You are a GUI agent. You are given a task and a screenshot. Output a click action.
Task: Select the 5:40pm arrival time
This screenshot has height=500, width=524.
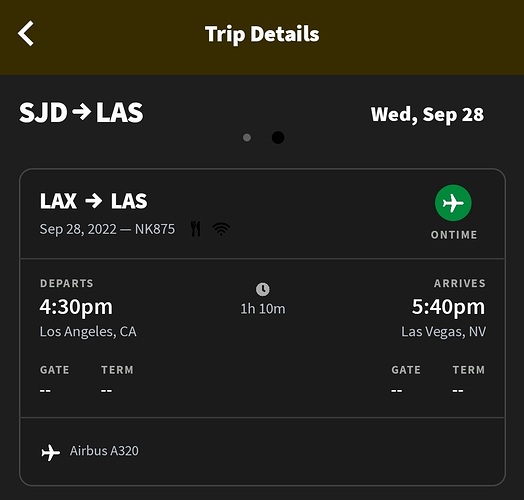click(x=448, y=307)
